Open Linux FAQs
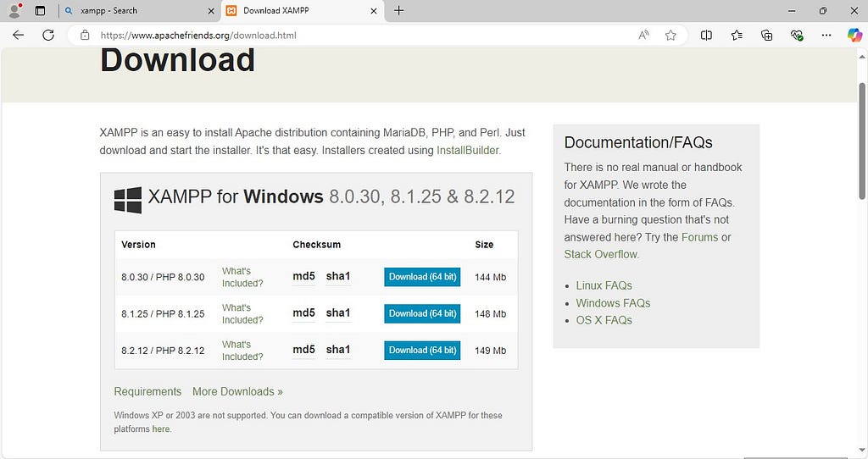This screenshot has height=459, width=868. tap(604, 286)
